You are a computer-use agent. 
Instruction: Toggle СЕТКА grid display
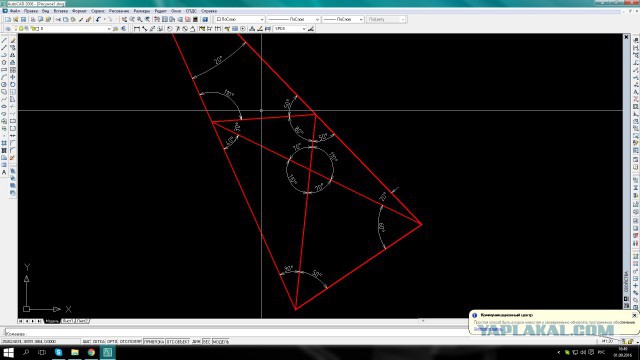pos(99,341)
